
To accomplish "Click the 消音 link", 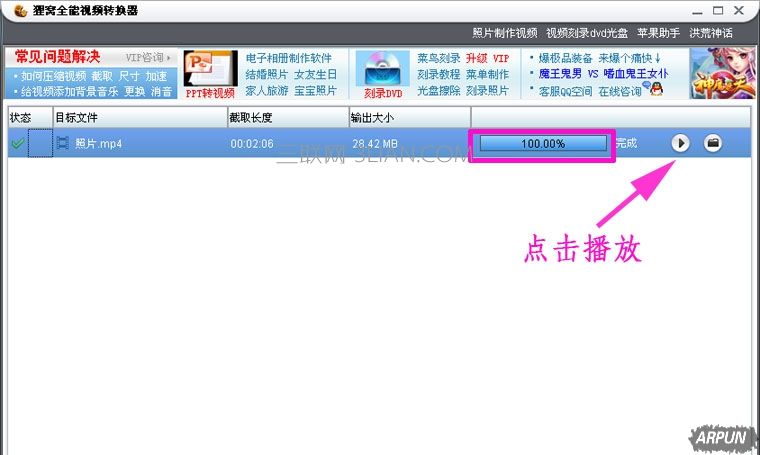I will click(161, 91).
